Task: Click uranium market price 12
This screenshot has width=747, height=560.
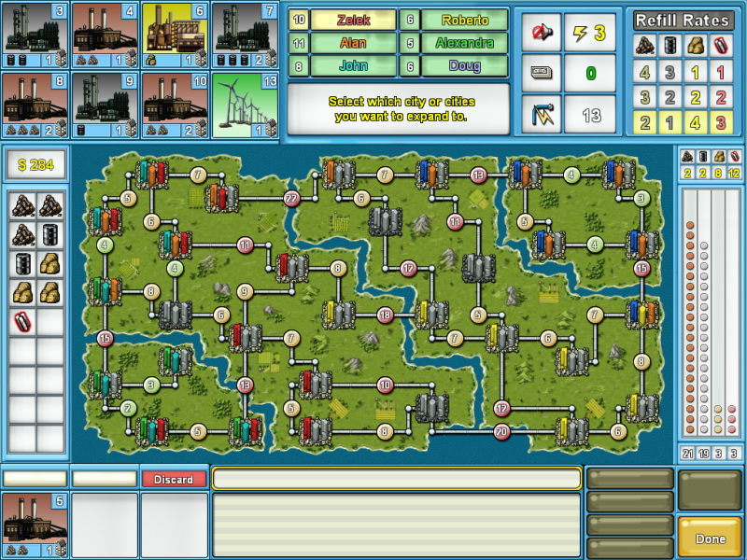Action: (x=734, y=174)
